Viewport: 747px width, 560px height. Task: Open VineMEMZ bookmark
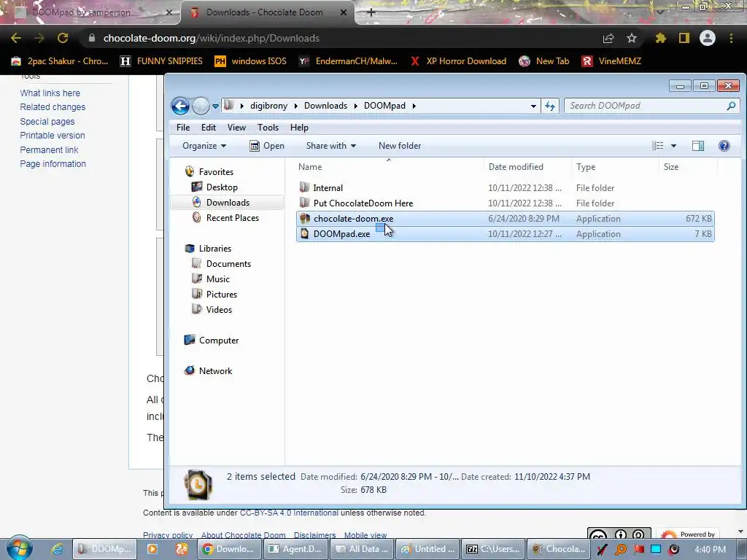[x=612, y=61]
